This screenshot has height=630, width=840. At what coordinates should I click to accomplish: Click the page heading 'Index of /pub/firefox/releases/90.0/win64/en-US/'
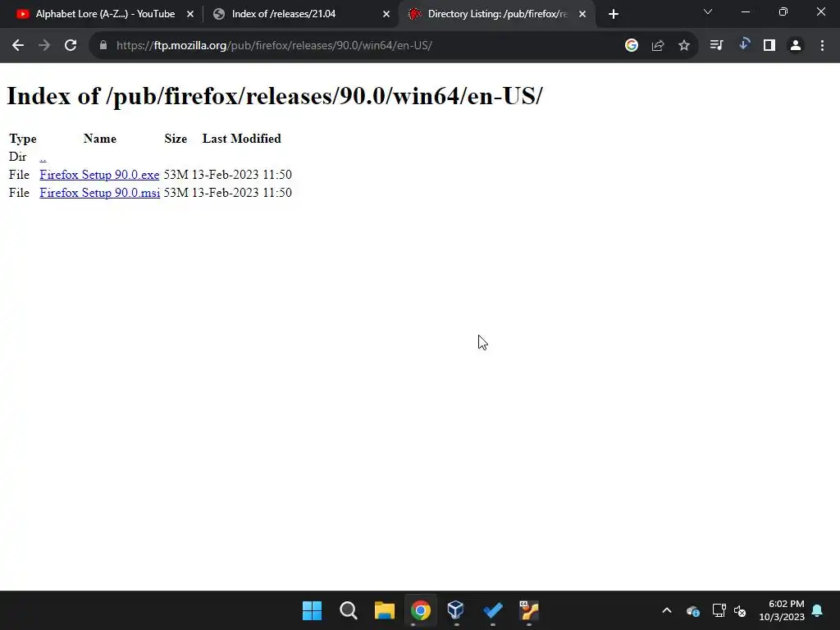pyautogui.click(x=274, y=97)
